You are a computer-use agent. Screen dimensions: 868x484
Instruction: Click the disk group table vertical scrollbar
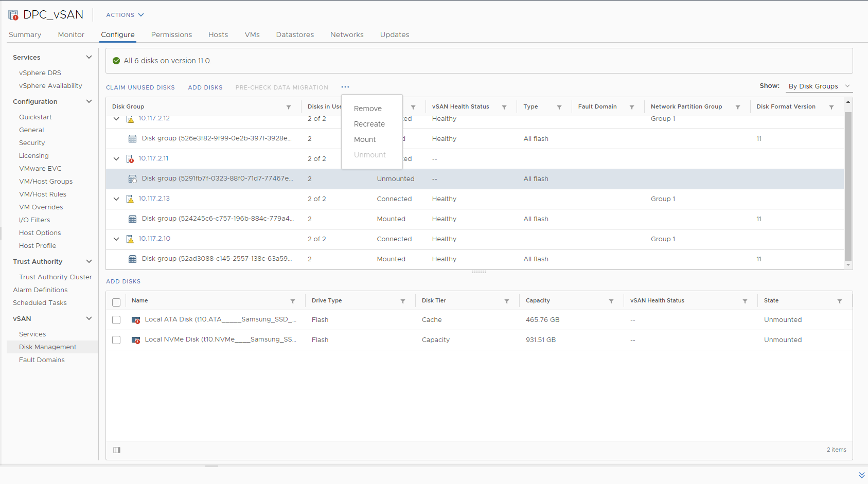848,186
